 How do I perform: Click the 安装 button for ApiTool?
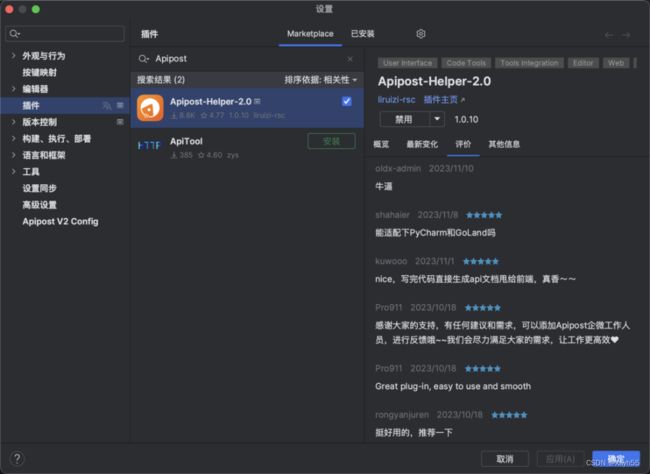pos(331,141)
